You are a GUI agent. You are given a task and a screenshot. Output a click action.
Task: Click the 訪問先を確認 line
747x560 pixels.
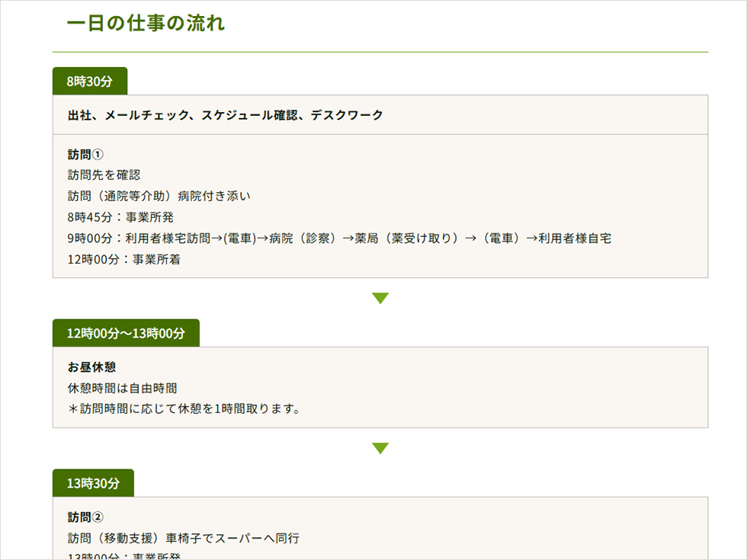click(x=104, y=174)
